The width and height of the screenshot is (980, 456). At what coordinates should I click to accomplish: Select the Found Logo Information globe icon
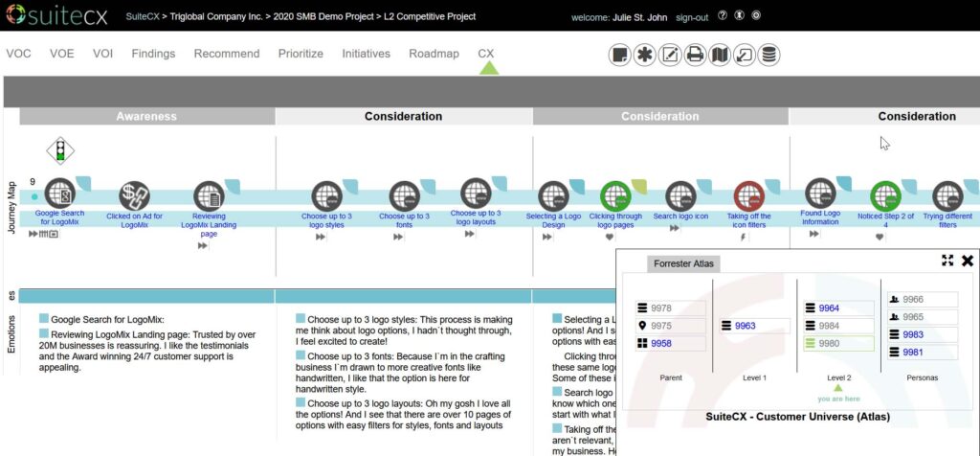(820, 194)
